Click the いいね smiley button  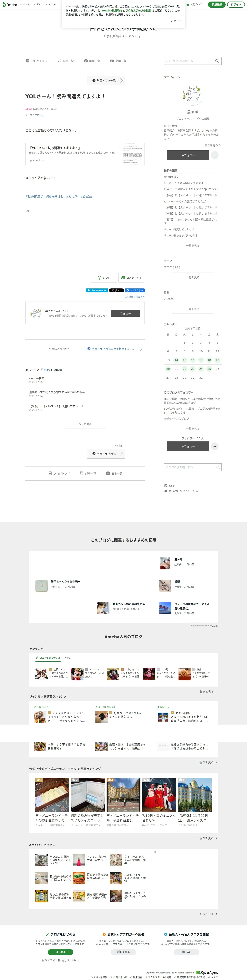[x=104, y=278]
